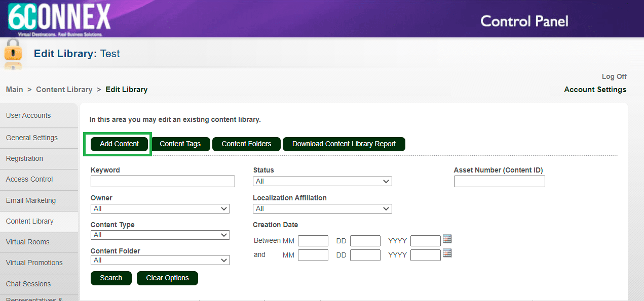The image size is (644, 301).
Task: Focus the Keyword input field
Action: [163, 181]
